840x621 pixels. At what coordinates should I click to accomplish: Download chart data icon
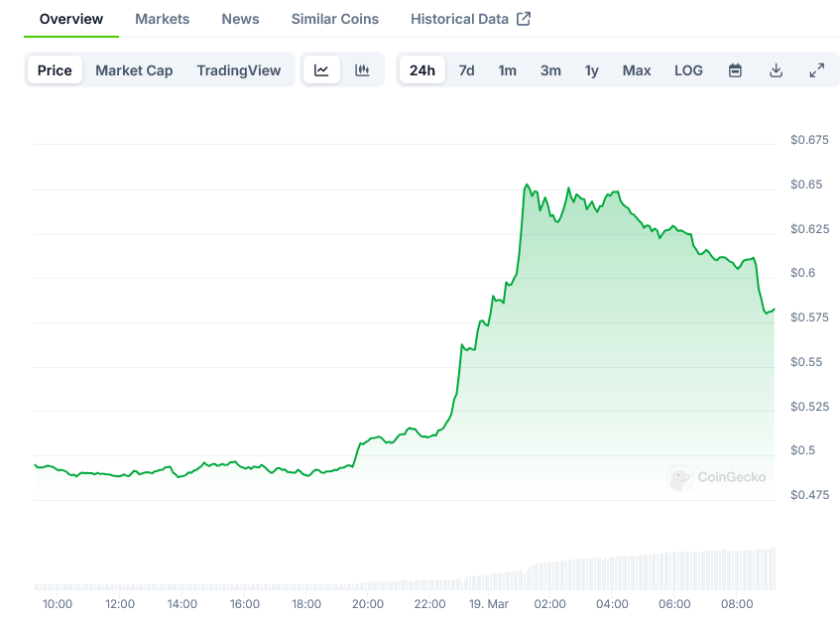[776, 70]
